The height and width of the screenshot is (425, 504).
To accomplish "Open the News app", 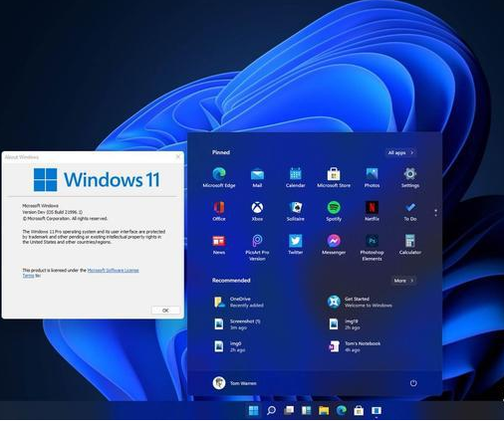I will (219, 245).
